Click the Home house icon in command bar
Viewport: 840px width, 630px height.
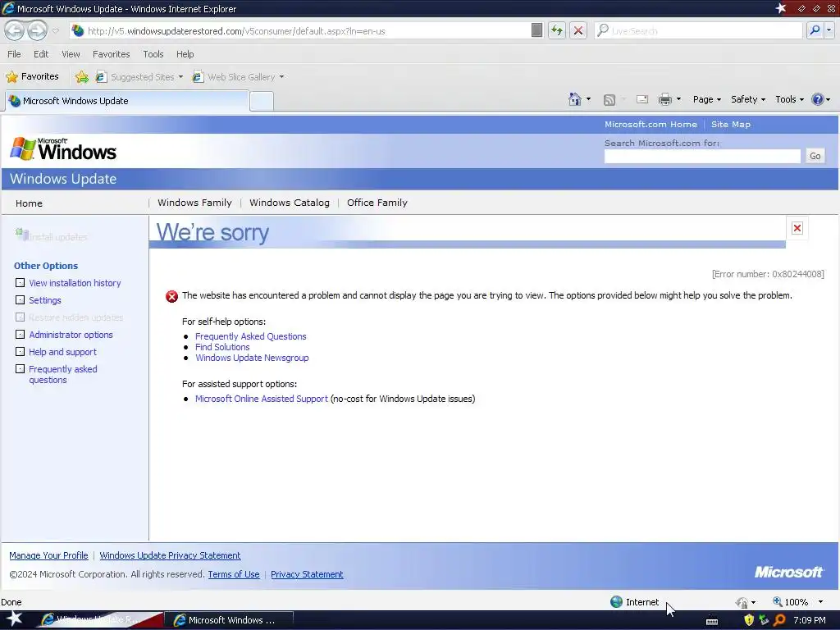[x=575, y=99]
